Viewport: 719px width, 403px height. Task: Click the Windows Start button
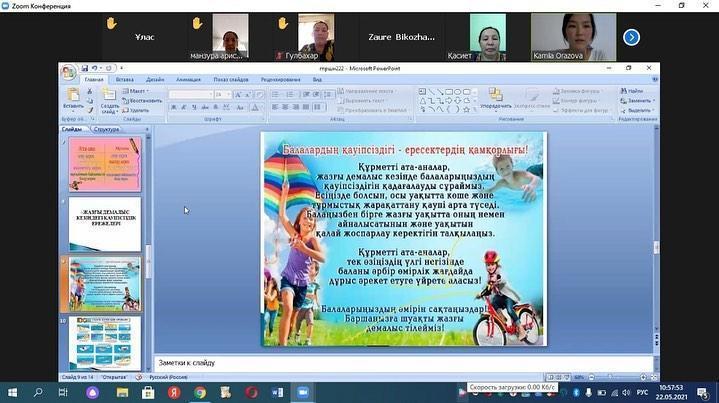coord(12,391)
